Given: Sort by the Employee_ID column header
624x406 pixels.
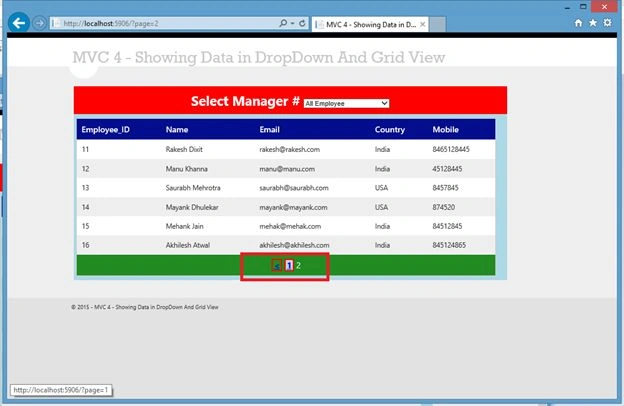Looking at the screenshot, I should (105, 130).
